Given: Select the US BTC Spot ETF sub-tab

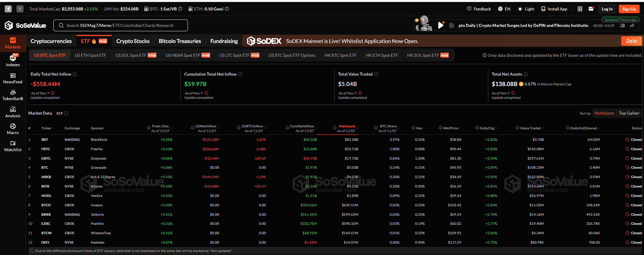Looking at the screenshot, I should click(x=50, y=55).
